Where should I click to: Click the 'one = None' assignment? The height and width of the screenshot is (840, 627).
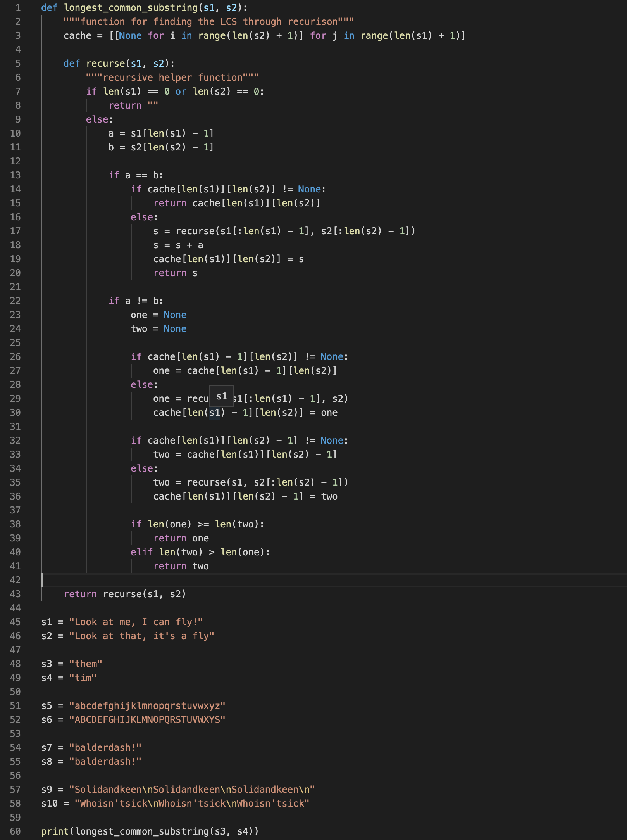click(x=158, y=315)
